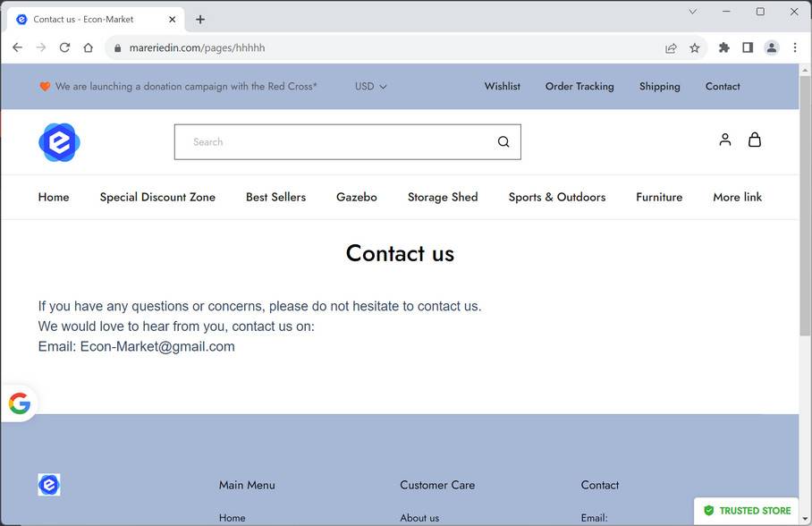The width and height of the screenshot is (812, 526).
Task: Click the search magnifier icon
Action: tap(503, 141)
